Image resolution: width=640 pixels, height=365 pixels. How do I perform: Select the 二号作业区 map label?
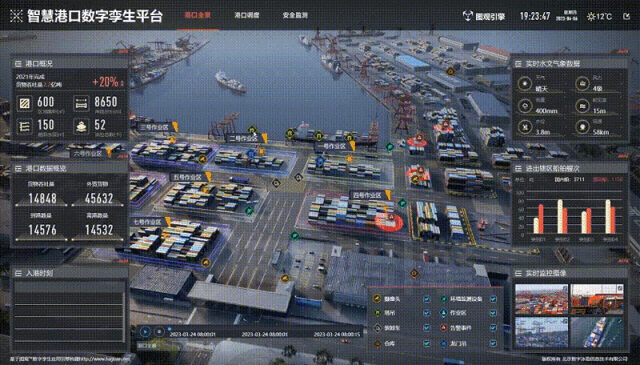244,139
